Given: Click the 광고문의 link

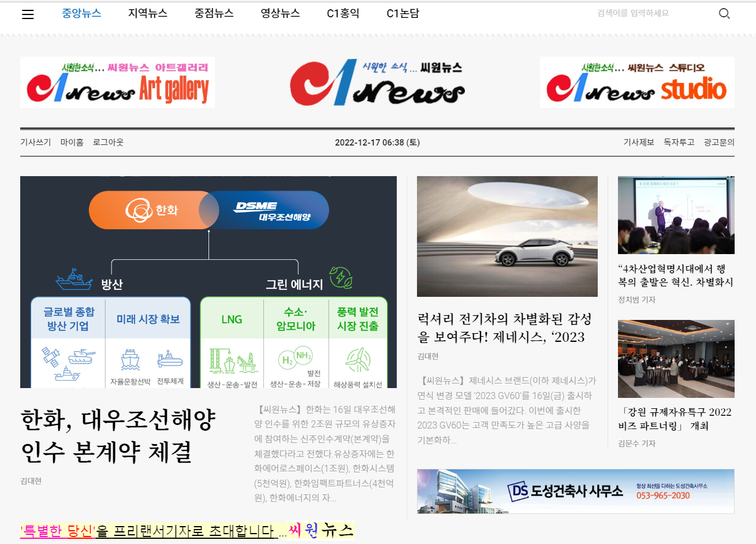Looking at the screenshot, I should (719, 142).
